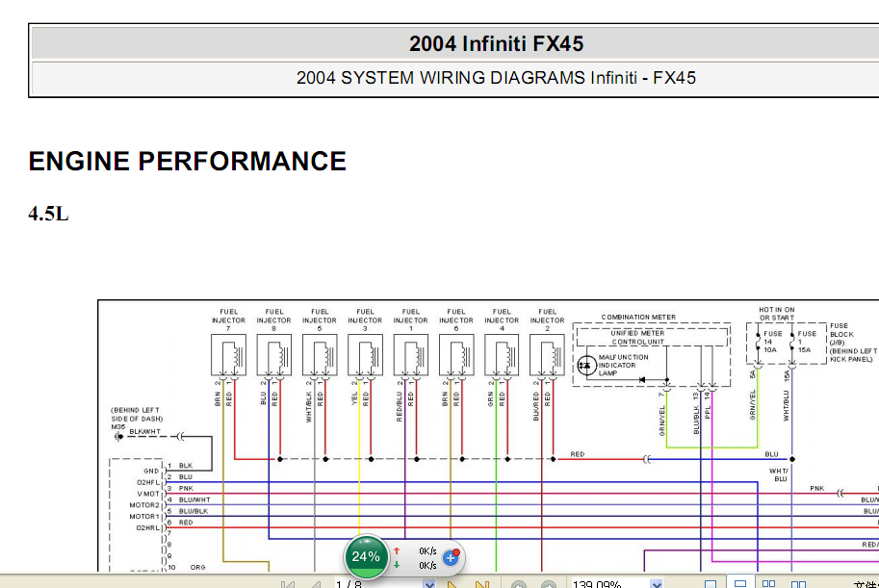Click the Malfunction Indicator Lamp symbol
Viewport: 879px width, 588px height.
pos(586,366)
